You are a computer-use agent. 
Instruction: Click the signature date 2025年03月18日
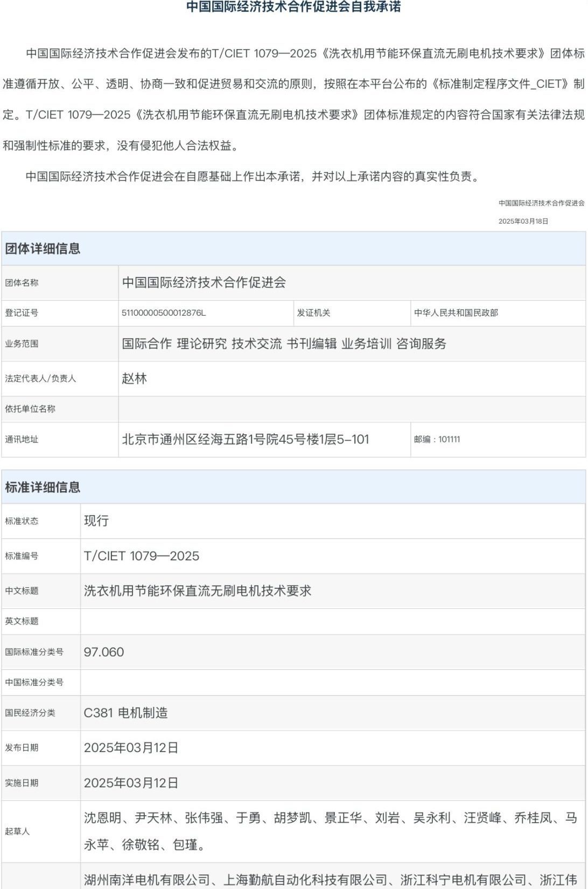tap(523, 221)
